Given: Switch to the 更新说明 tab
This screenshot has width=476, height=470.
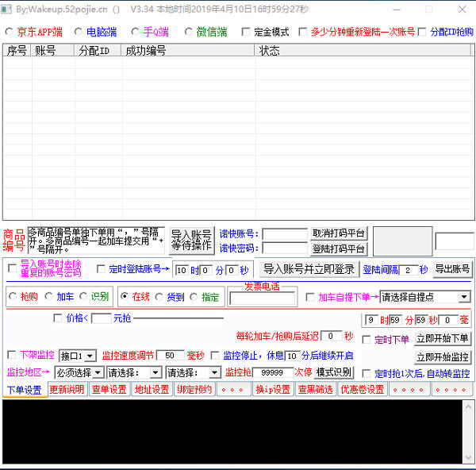Looking at the screenshot, I should click(67, 390).
